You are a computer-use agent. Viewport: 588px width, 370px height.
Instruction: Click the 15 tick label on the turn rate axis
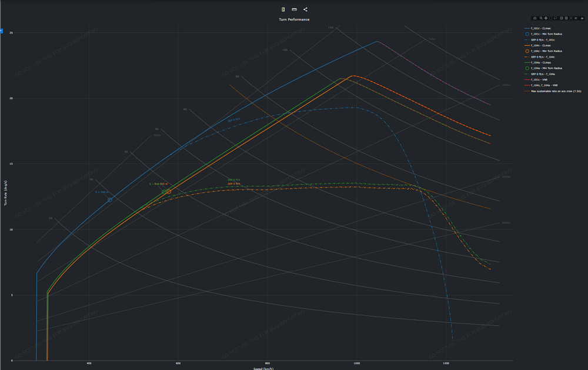tap(11, 164)
